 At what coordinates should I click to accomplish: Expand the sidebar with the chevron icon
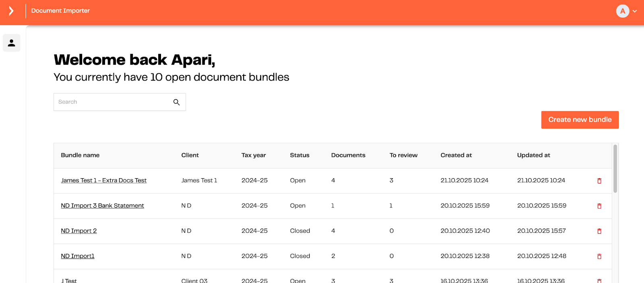coord(11,11)
